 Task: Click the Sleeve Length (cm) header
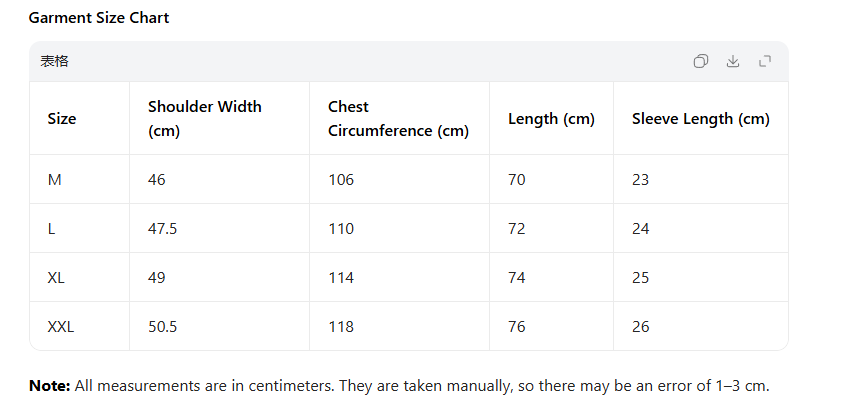[700, 119]
